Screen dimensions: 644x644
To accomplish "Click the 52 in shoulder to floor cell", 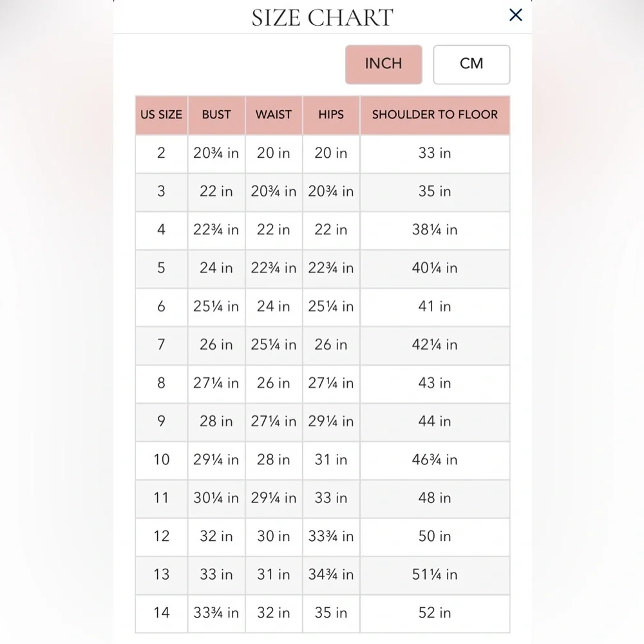I will (x=435, y=613).
